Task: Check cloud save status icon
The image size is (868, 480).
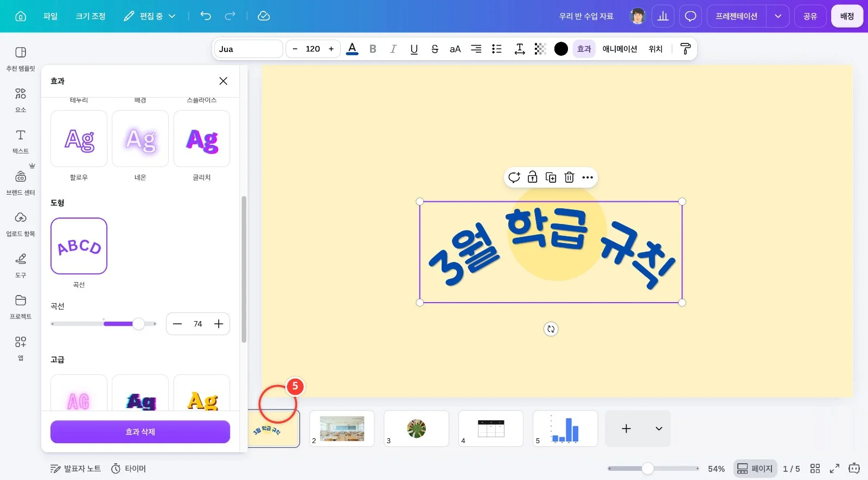Action: 264,16
